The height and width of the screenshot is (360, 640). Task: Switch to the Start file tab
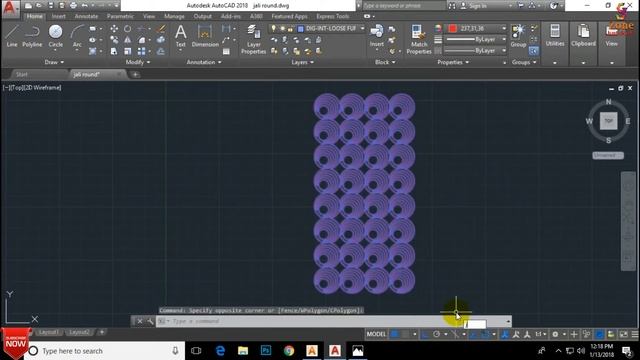[22, 74]
